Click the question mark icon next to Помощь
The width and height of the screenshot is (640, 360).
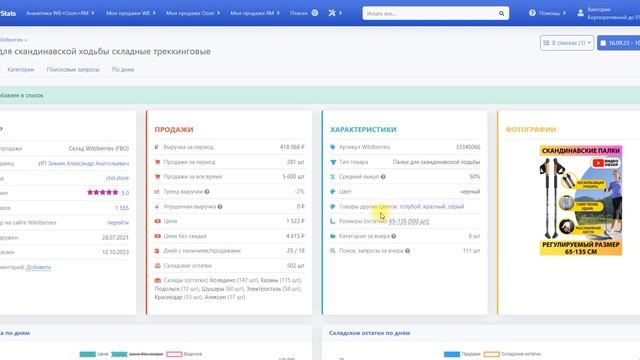pyautogui.click(x=532, y=13)
